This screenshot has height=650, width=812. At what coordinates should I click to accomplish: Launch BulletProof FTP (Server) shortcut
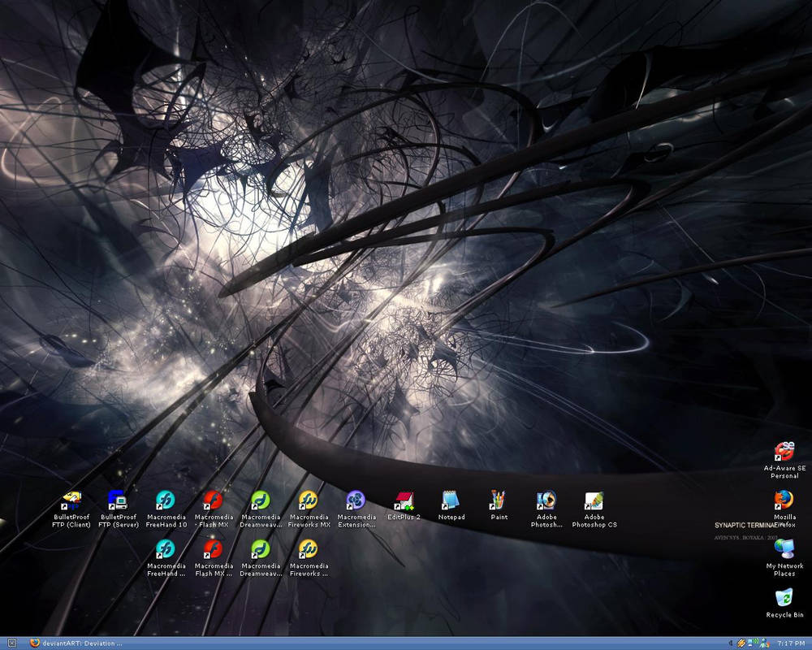[119, 509]
